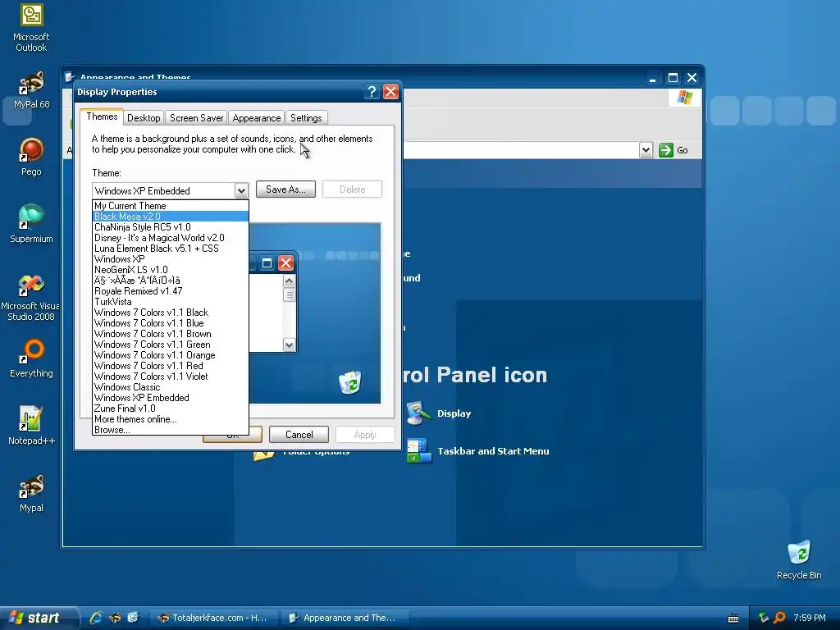Click the orange magnifier tray icon

pyautogui.click(x=779, y=618)
